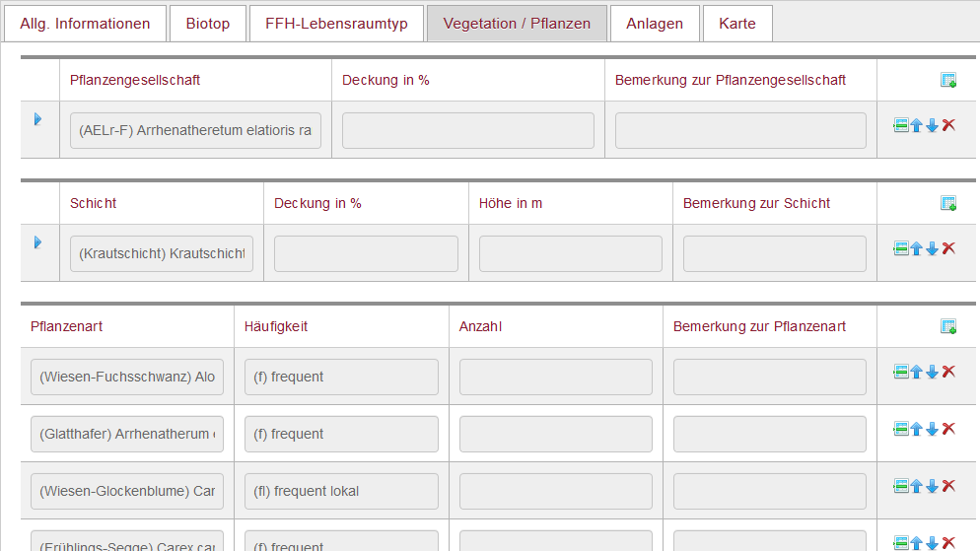Open frequent lokal Häufigkeit dropdown

click(341, 491)
